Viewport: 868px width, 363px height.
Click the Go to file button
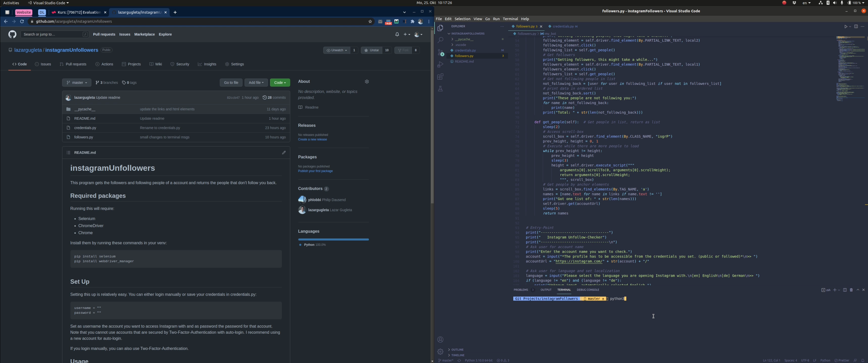(231, 83)
